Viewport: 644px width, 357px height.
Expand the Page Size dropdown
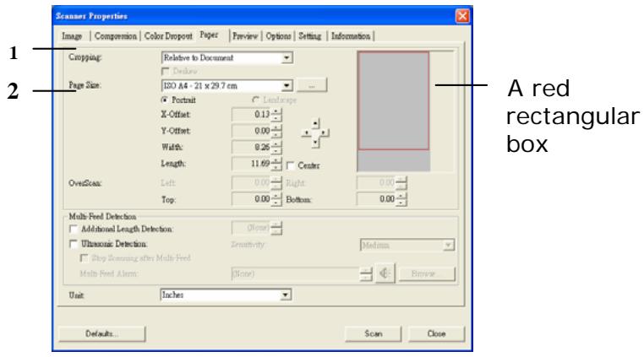pyautogui.click(x=287, y=86)
